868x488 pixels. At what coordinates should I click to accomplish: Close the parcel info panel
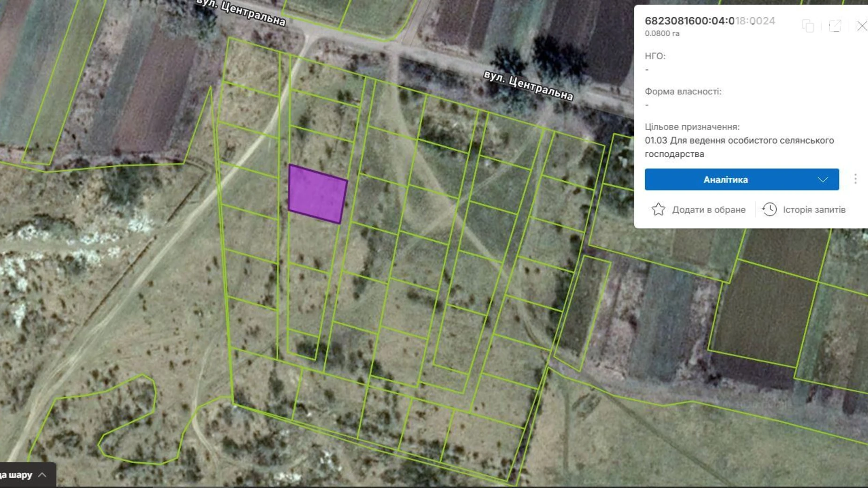coord(861,26)
